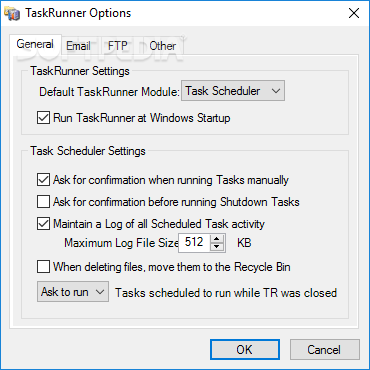Click the Run TaskRunner at Windows Startup label
The image size is (370, 370).
[x=142, y=118]
